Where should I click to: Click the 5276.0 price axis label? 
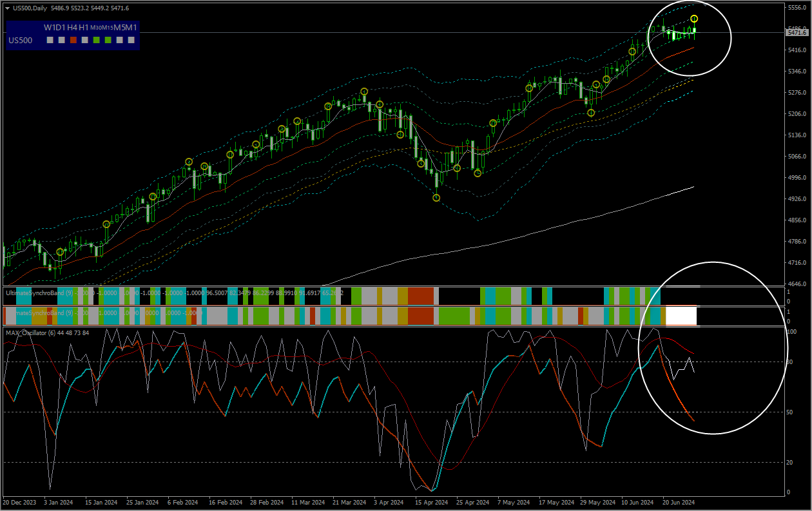[x=797, y=93]
